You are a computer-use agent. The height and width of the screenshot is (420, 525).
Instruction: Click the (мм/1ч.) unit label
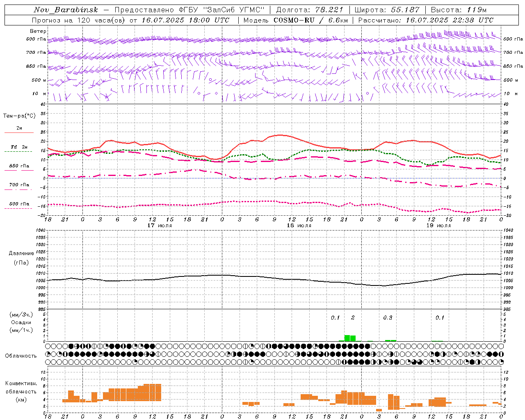[x=21, y=330]
